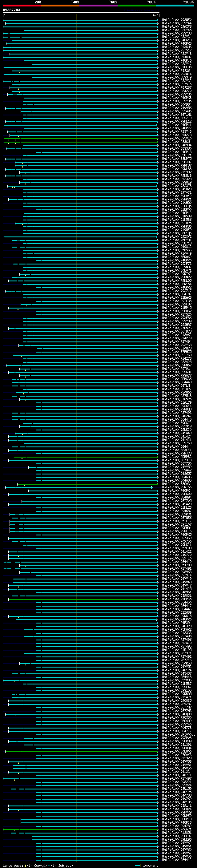The width and height of the screenshot is (197, 868).
Task: Open hit UniRef100_Q93WE0
Action: tap(176, 20)
